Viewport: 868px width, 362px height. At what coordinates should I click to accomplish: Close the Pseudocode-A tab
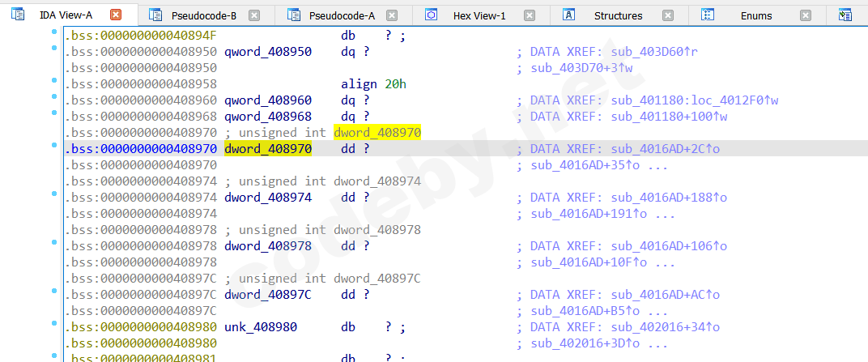tap(391, 15)
